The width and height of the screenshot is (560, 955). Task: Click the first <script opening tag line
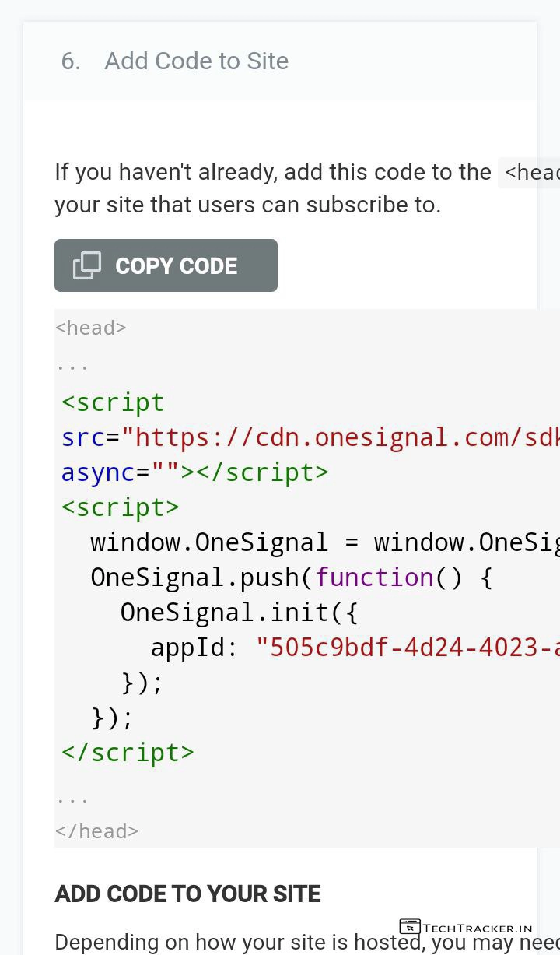pyautogui.click(x=114, y=402)
